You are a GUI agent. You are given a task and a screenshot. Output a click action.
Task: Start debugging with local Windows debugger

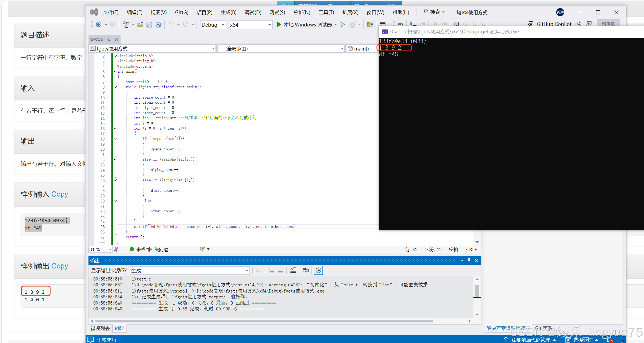304,25
